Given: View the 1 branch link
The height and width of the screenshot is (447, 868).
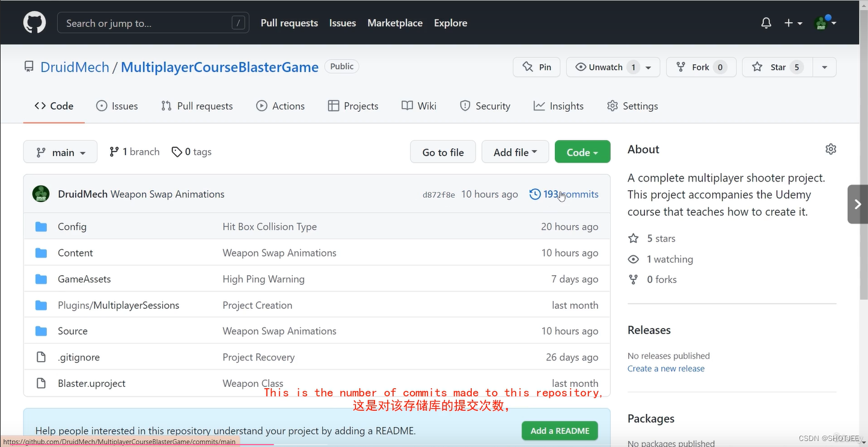Looking at the screenshot, I should (135, 152).
